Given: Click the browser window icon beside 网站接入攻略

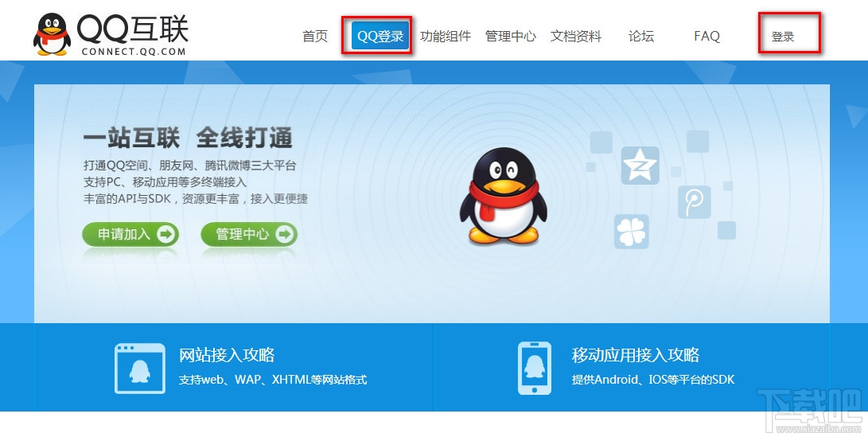Looking at the screenshot, I should point(140,369).
